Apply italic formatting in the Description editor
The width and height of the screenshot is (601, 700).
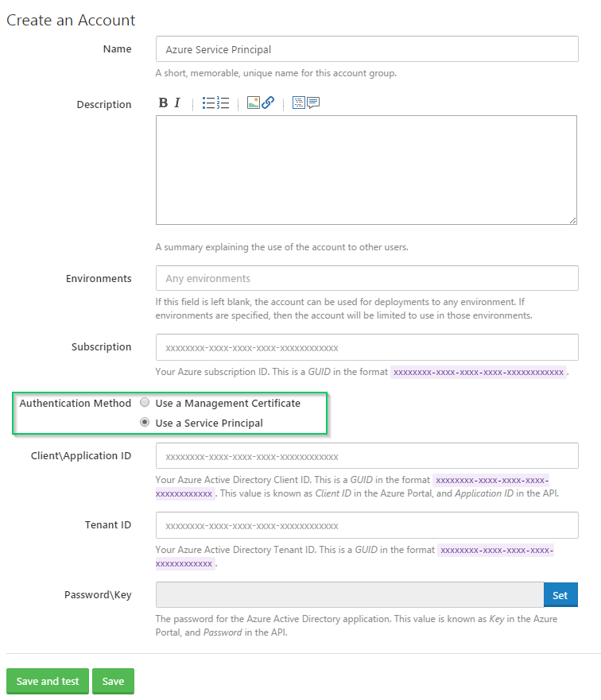[176, 103]
